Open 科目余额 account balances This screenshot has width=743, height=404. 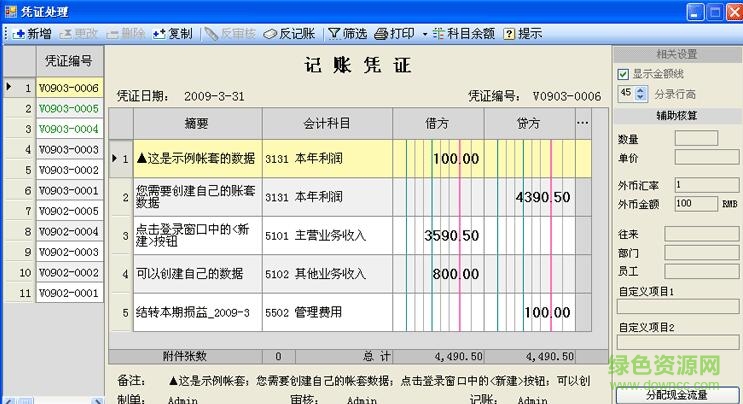click(x=463, y=34)
